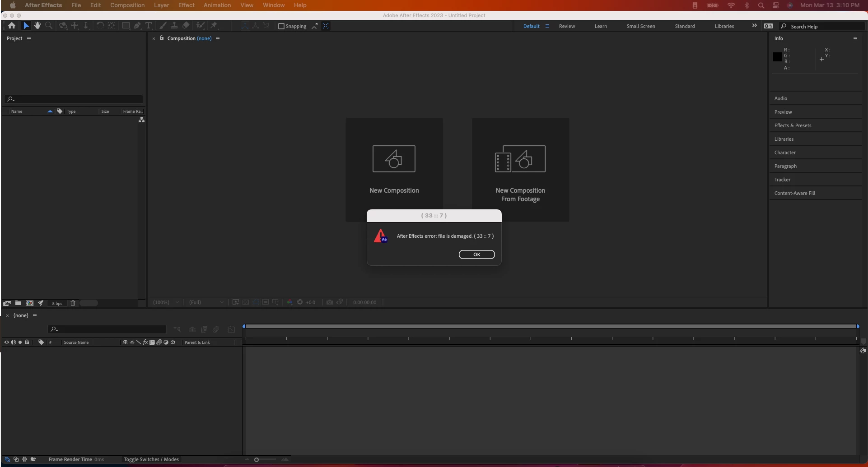
Task: Toggle snap to collapsed compositions icon
Action: (x=326, y=26)
